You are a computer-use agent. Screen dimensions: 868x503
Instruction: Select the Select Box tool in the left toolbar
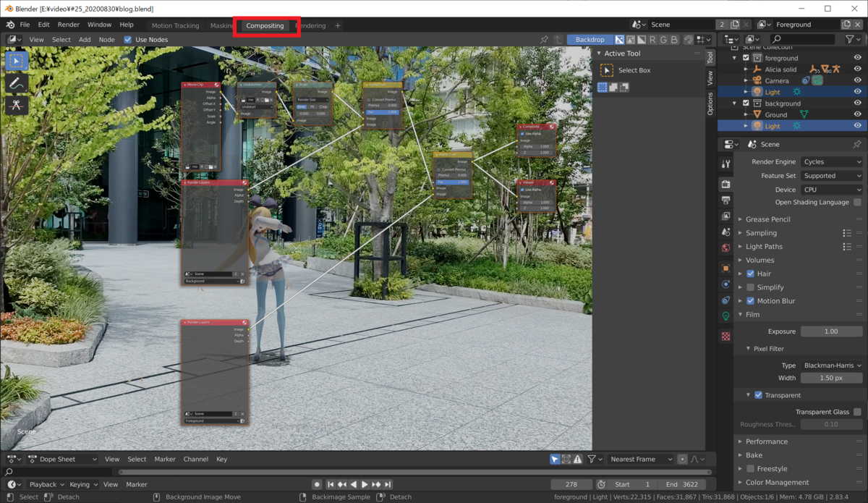pos(16,61)
